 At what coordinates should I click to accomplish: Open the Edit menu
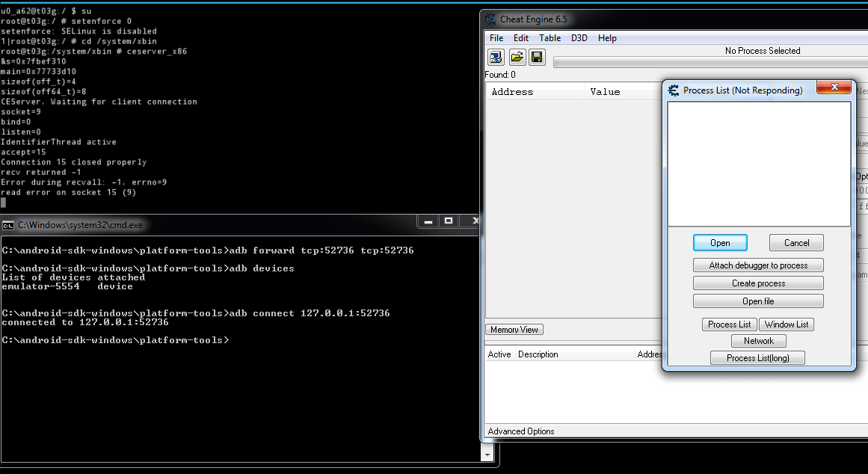520,37
